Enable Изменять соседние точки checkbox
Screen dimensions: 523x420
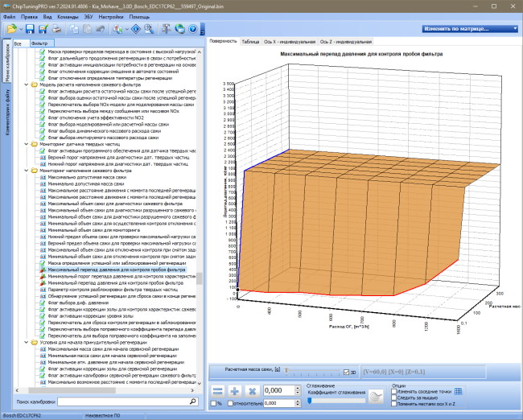click(394, 391)
